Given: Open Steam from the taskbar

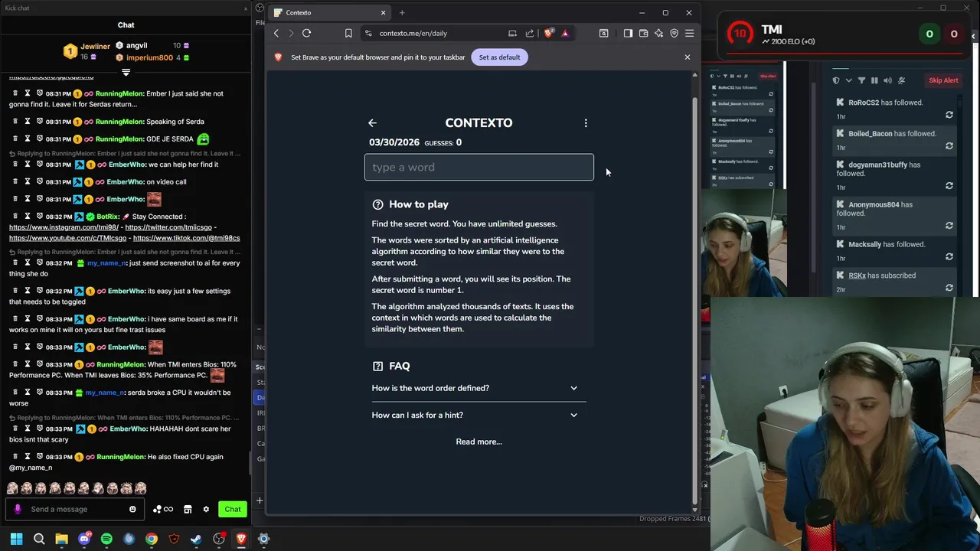Looking at the screenshot, I should 196,539.
